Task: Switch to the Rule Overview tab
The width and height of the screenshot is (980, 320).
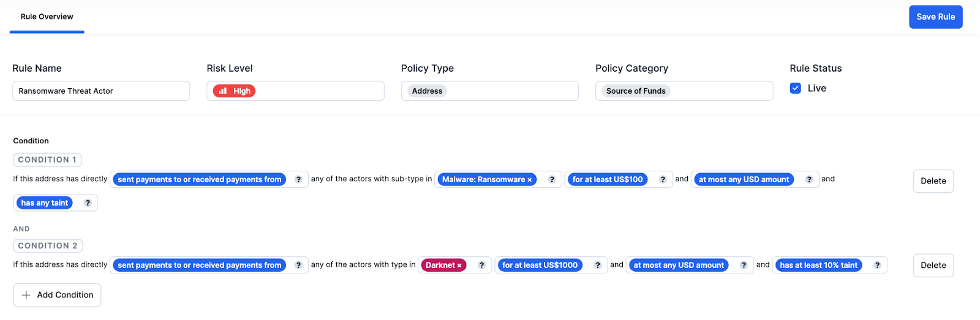Action: click(x=47, y=17)
